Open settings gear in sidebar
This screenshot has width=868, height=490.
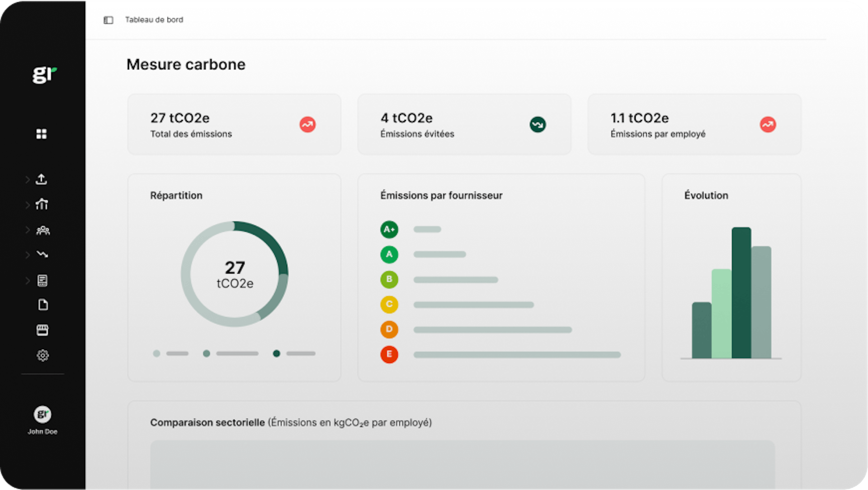pos(43,355)
